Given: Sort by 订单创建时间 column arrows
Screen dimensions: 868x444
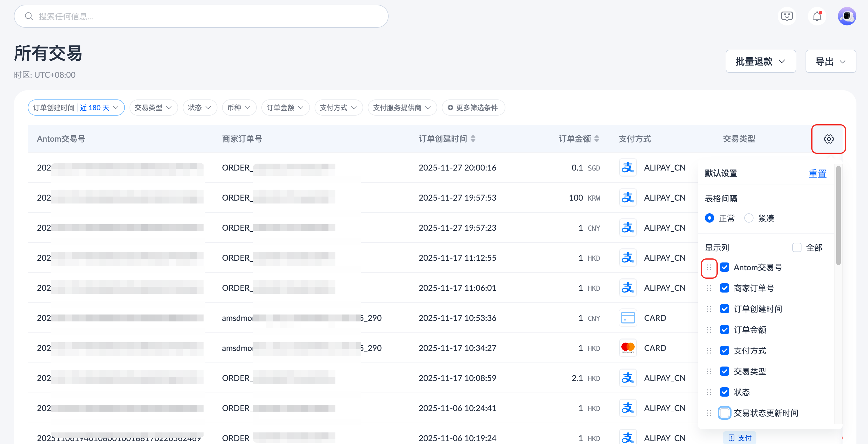Looking at the screenshot, I should click(x=473, y=139).
